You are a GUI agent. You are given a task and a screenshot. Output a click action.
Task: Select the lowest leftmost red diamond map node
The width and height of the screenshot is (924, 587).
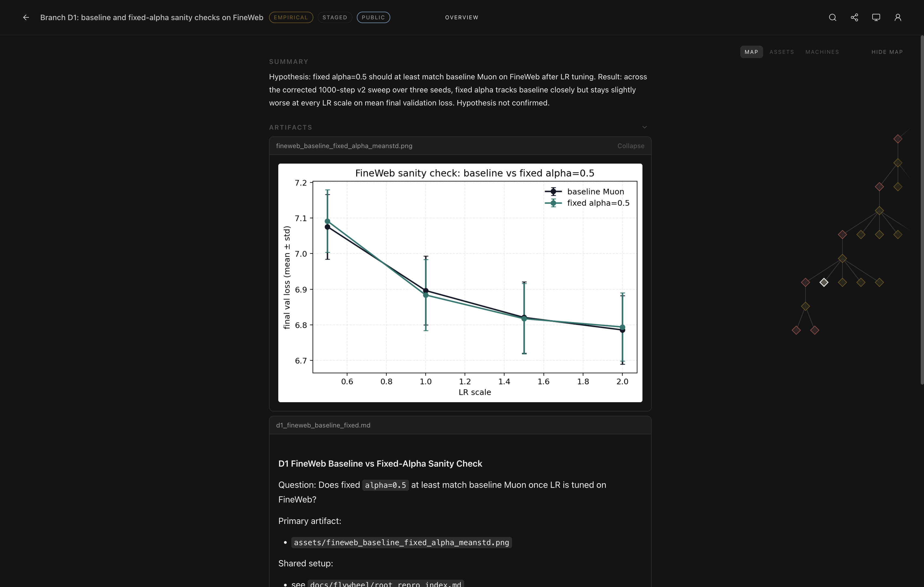796,330
